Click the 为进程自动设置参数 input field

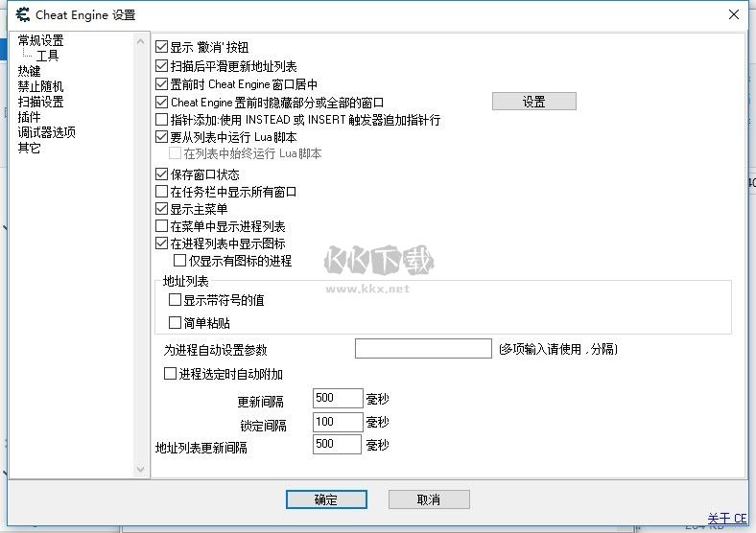point(423,348)
